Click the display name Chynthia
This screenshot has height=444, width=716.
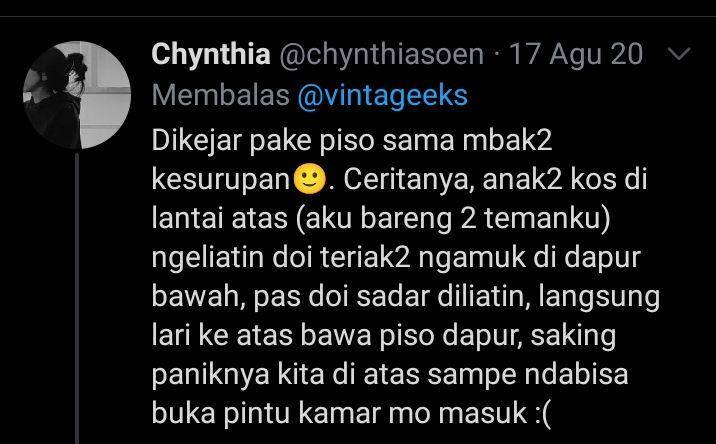tap(211, 54)
